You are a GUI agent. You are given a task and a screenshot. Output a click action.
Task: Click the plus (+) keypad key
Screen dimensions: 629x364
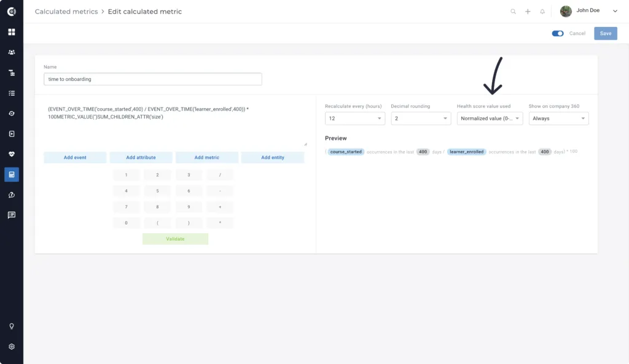[220, 207]
